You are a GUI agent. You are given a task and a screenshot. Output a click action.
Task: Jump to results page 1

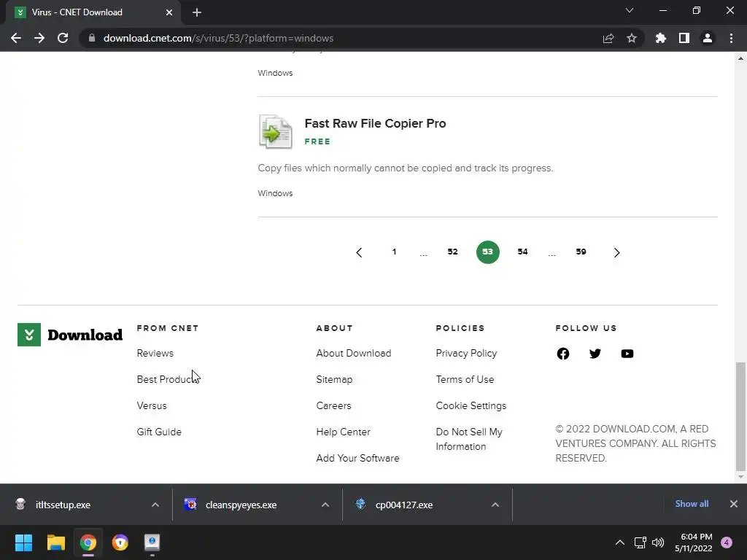pyautogui.click(x=394, y=252)
